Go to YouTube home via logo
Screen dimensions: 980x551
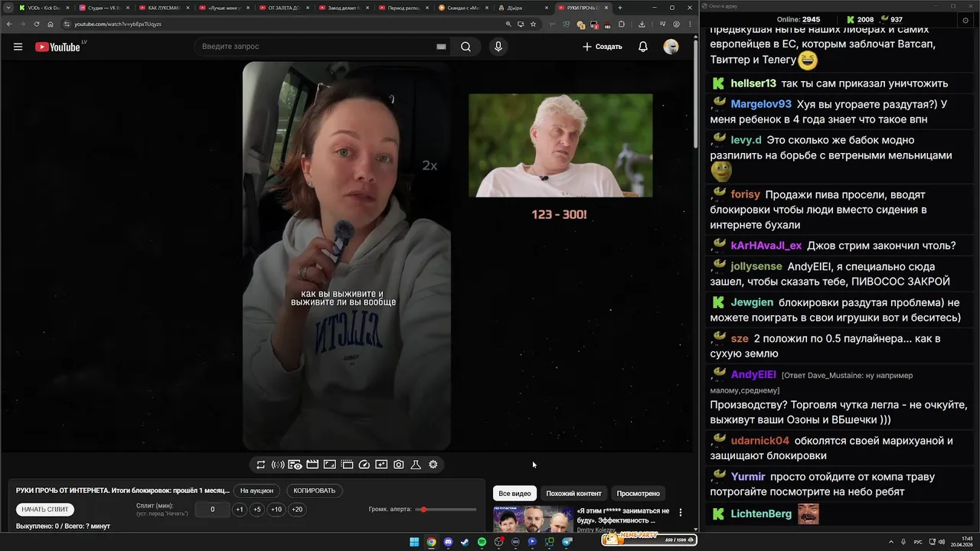click(57, 47)
